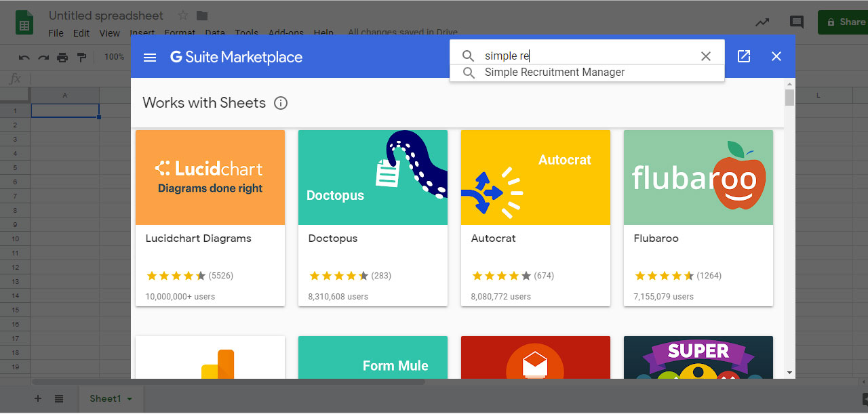Open the Marketplace hamburger menu
Image resolution: width=868 pixels, height=414 pixels.
pos(150,57)
